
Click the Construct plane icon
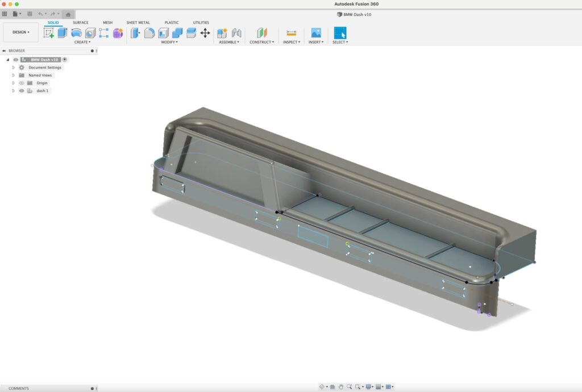(x=261, y=32)
